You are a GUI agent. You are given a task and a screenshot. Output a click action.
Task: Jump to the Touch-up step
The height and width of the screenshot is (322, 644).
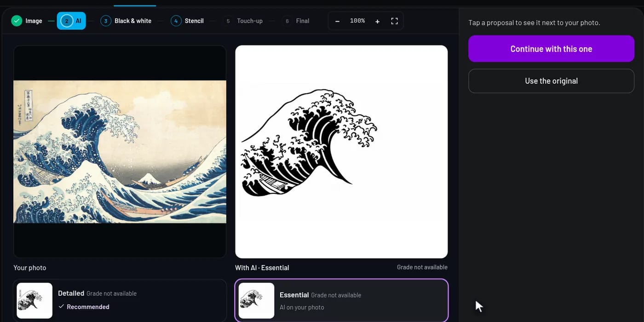click(x=243, y=21)
